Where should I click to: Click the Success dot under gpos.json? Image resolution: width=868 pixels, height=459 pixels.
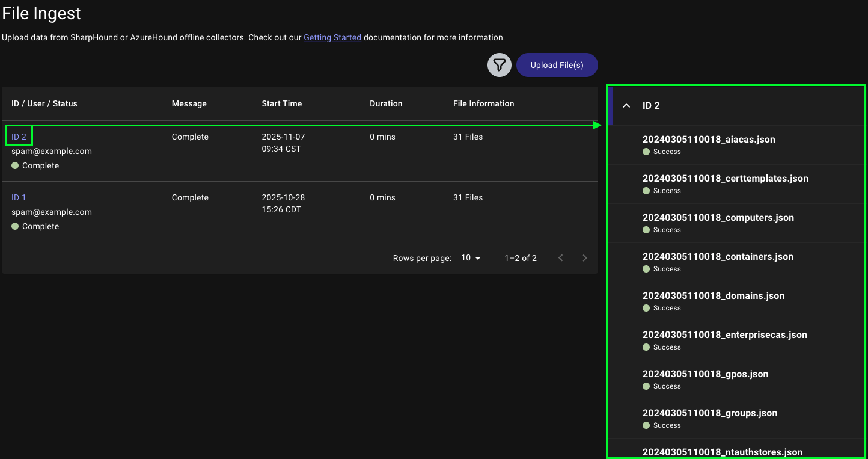pos(646,386)
